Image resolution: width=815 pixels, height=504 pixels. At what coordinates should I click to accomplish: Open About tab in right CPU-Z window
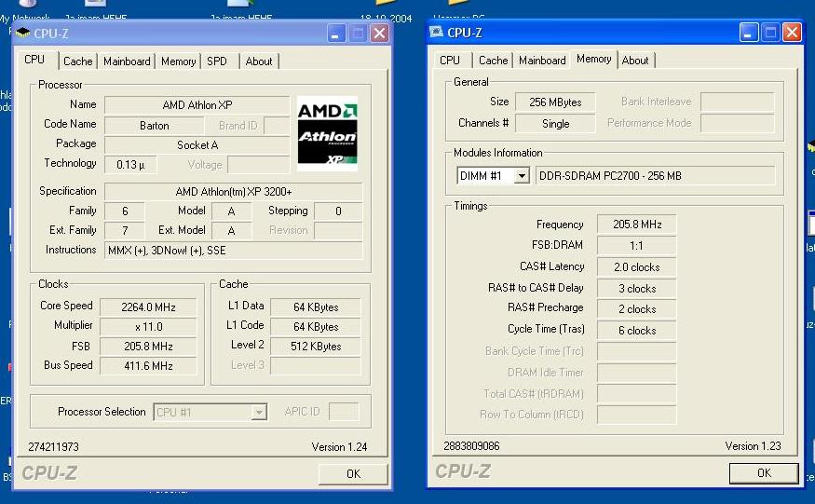635,61
